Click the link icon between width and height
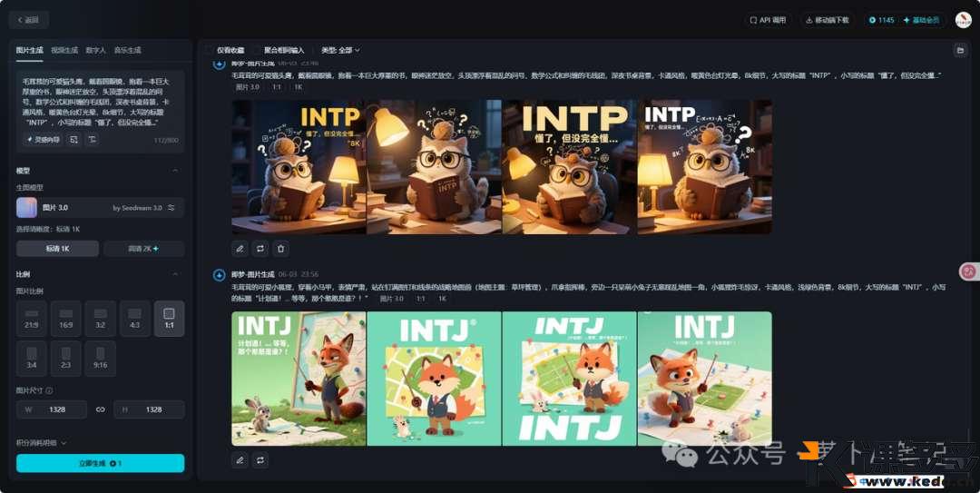 (101, 409)
